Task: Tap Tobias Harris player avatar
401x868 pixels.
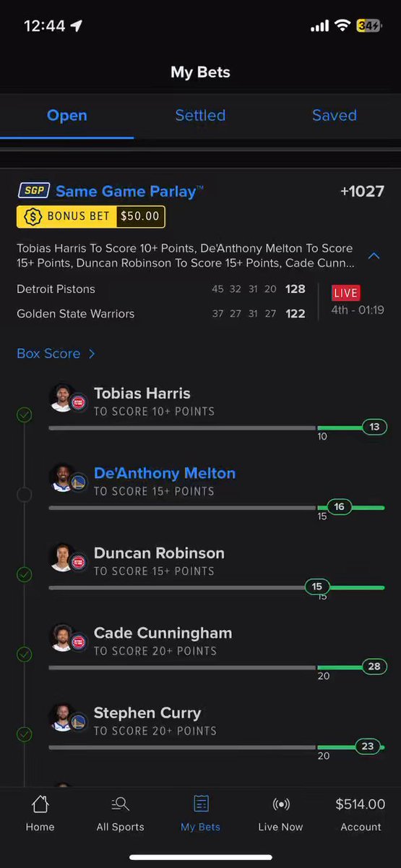Action: click(x=63, y=397)
